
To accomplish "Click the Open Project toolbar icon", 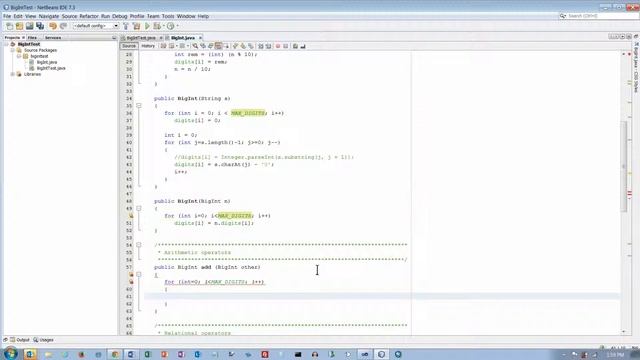I will point(29,26).
